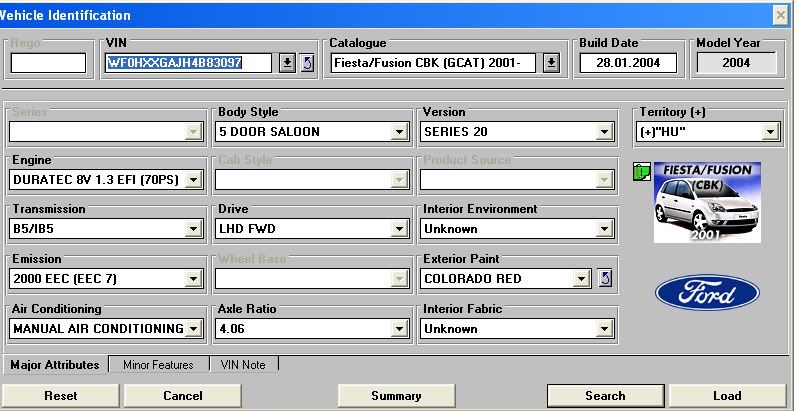Image resolution: width=797 pixels, height=411 pixels.
Task: Click the Exterior Paint refresh icon
Action: pyautogui.click(x=604, y=278)
